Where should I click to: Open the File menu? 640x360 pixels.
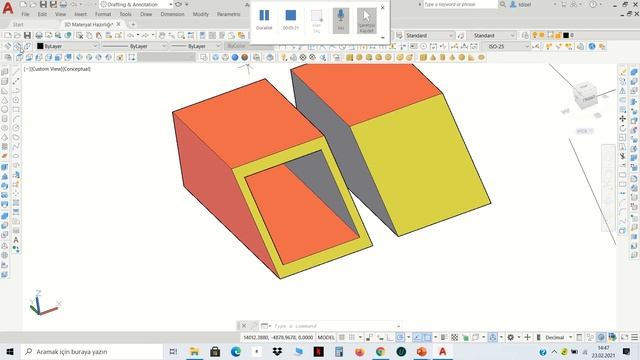pyautogui.click(x=25, y=14)
